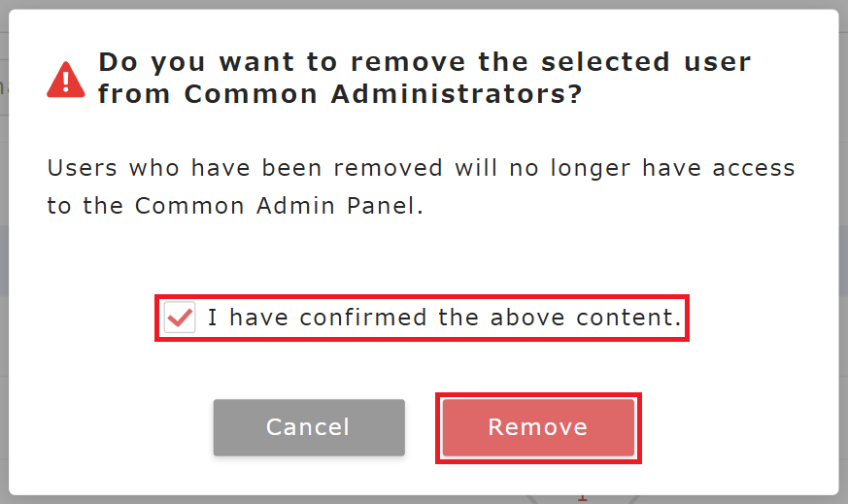The height and width of the screenshot is (504, 848).
Task: Click the words "selected user" in the heading
Action: [645, 63]
